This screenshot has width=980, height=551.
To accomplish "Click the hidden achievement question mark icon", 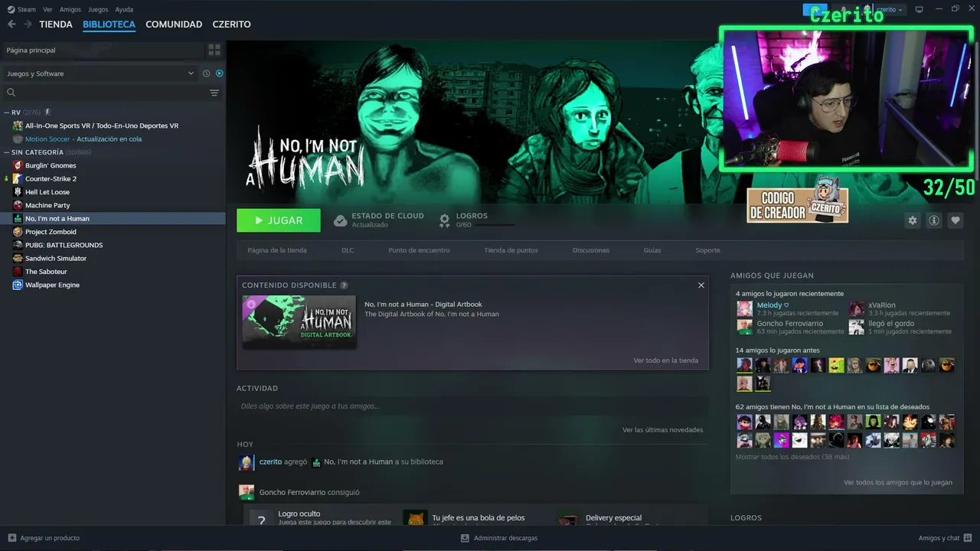I will 261,520.
